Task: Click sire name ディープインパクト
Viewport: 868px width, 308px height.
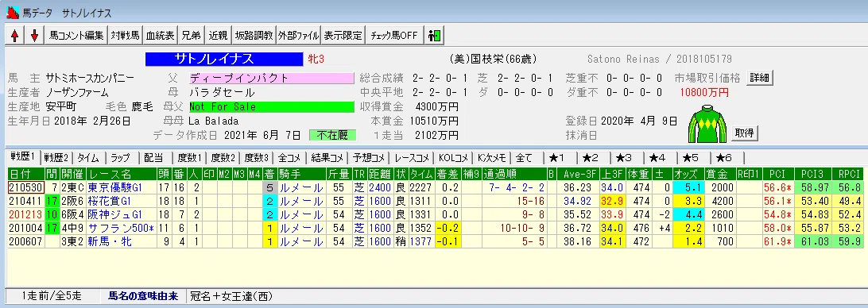Action: tap(271, 78)
